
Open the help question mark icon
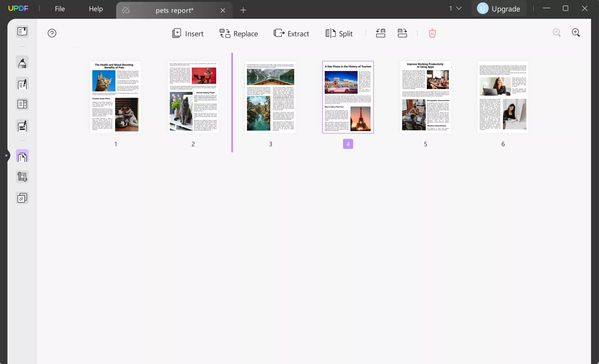(x=52, y=33)
